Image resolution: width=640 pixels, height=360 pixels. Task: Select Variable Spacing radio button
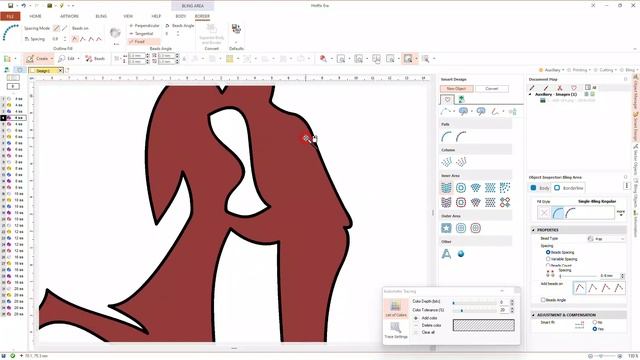tap(548, 259)
